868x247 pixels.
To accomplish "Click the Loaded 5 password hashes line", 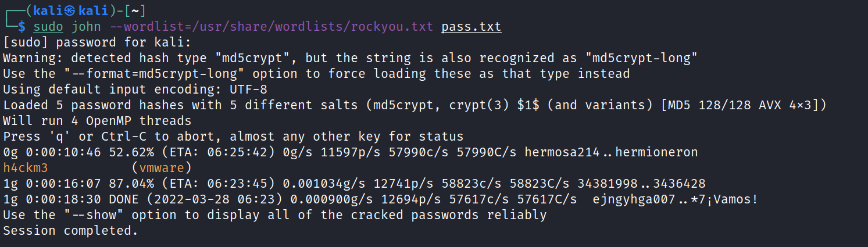I will [x=415, y=105].
